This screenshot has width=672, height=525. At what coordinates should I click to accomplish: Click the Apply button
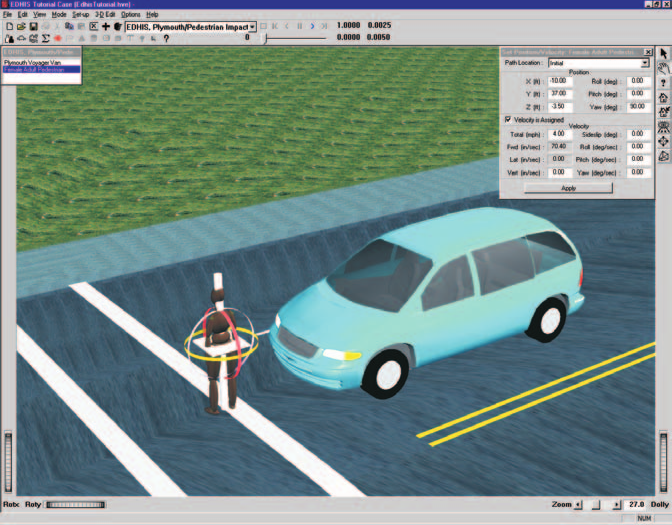click(x=568, y=188)
